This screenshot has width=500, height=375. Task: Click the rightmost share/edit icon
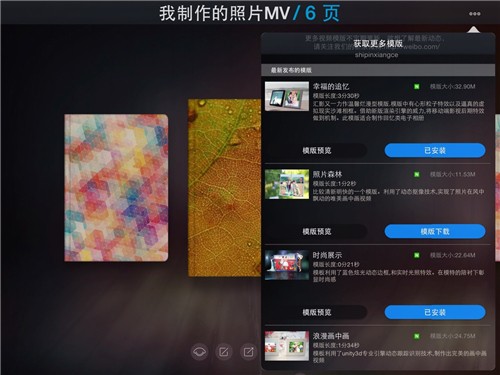coord(248,352)
